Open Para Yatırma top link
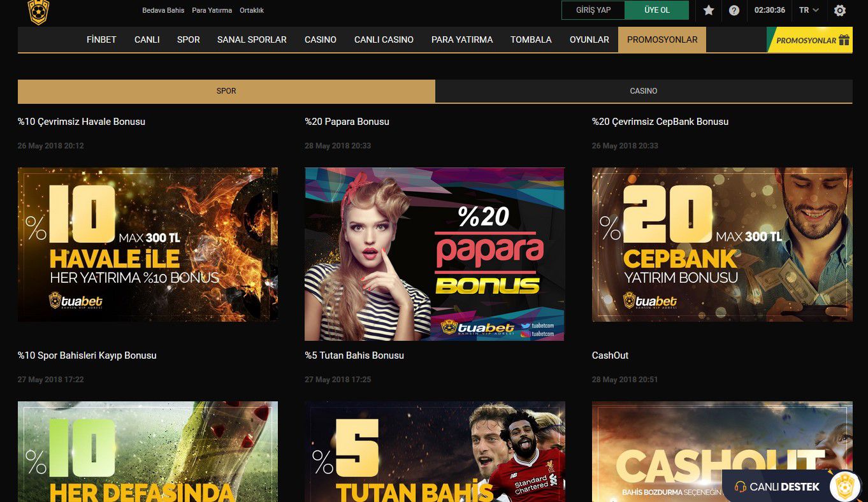The height and width of the screenshot is (502, 868). (x=212, y=10)
